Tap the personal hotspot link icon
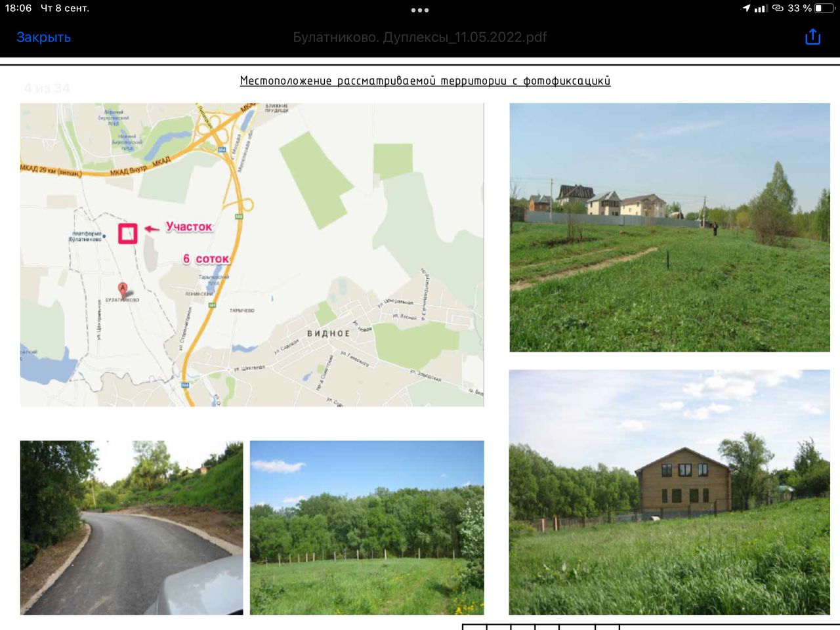Screen dimensions: 840x630 [x=778, y=9]
